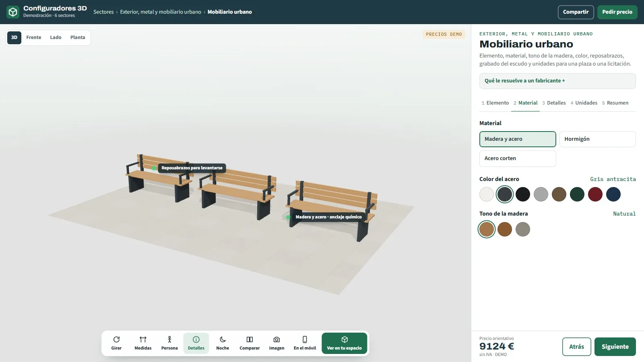
Task: Open the Comparar view
Action: [250, 343]
